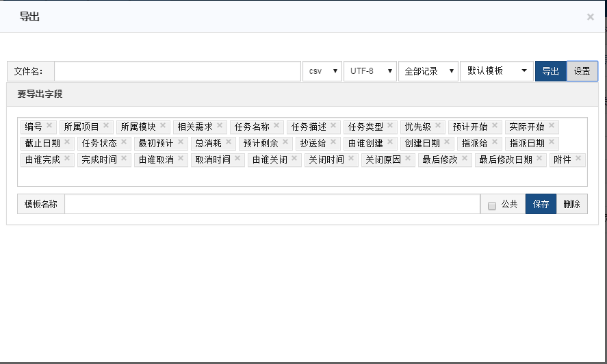
Task: Open the 全部记录 records dropdown
Action: click(x=428, y=71)
